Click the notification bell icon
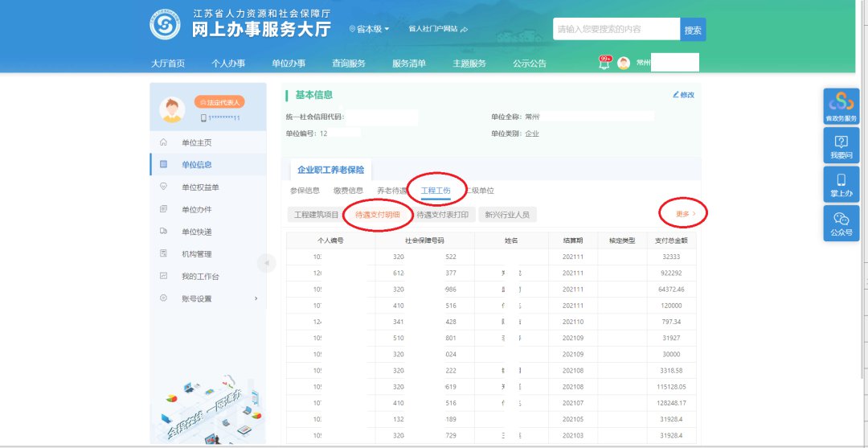 [604, 64]
